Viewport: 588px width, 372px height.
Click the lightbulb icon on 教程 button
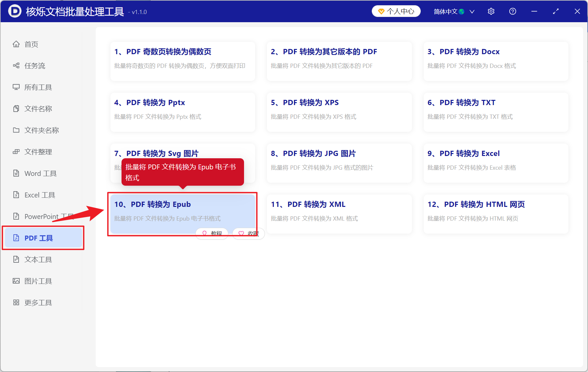click(204, 233)
